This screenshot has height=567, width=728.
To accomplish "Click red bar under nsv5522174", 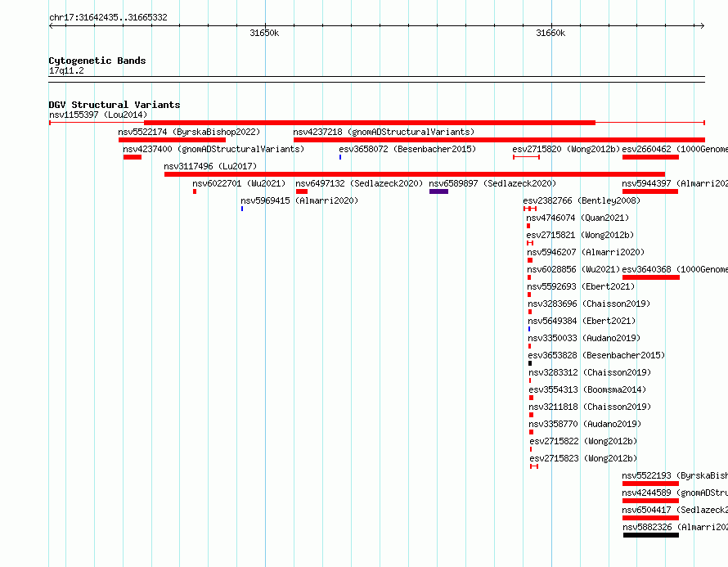I will 173,140.
